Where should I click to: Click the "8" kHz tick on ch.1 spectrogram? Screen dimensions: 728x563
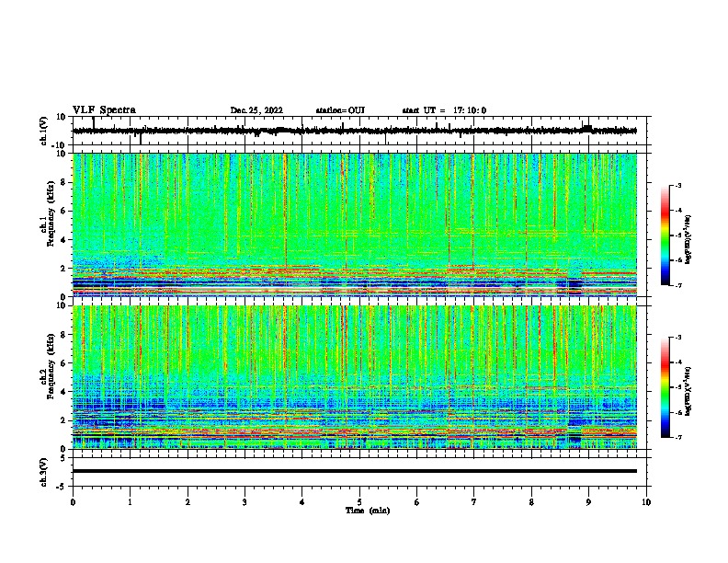[x=63, y=182]
